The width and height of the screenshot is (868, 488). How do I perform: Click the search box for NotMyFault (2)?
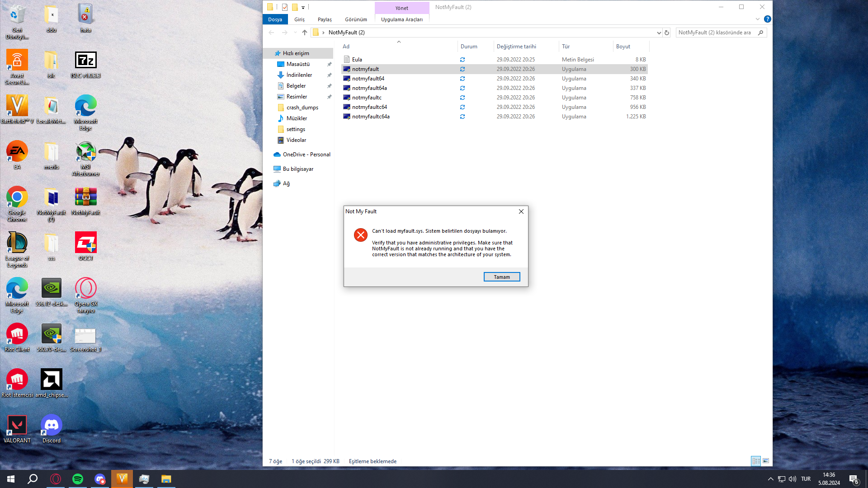click(x=717, y=33)
